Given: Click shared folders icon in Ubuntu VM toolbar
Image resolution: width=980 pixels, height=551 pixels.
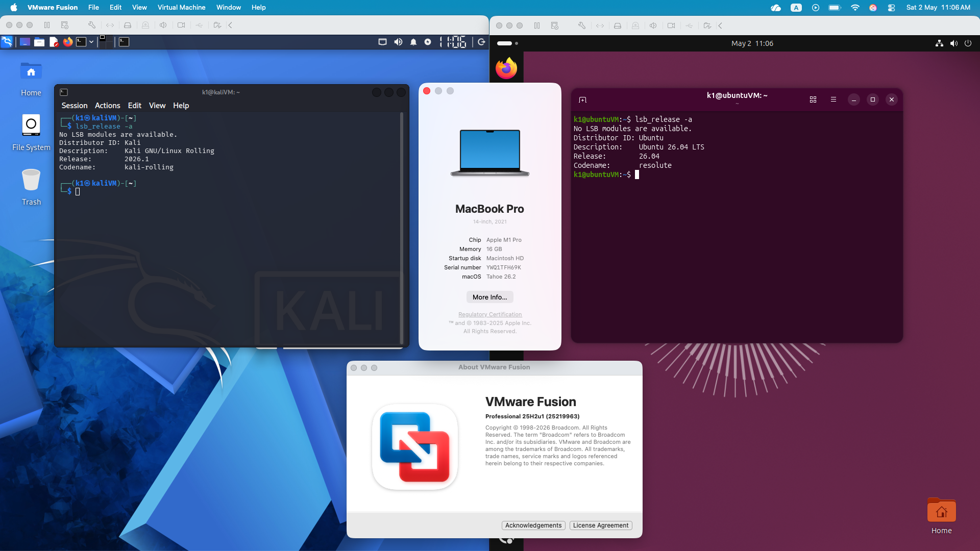Looking at the screenshot, I should click(707, 26).
